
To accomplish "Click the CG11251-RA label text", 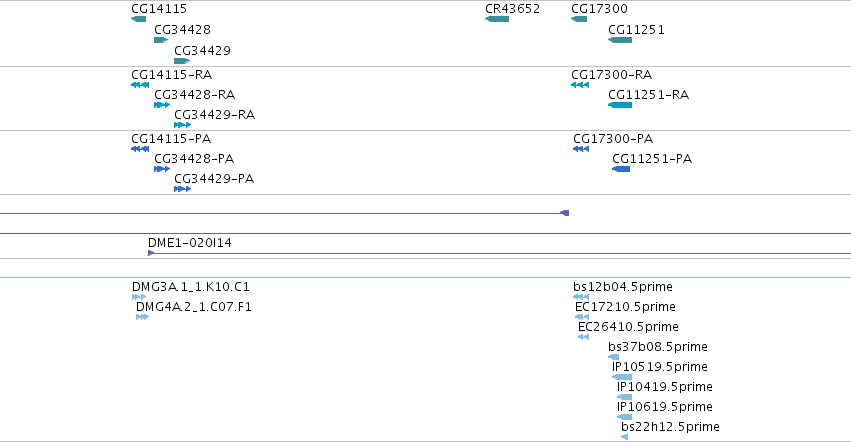I will point(649,94).
